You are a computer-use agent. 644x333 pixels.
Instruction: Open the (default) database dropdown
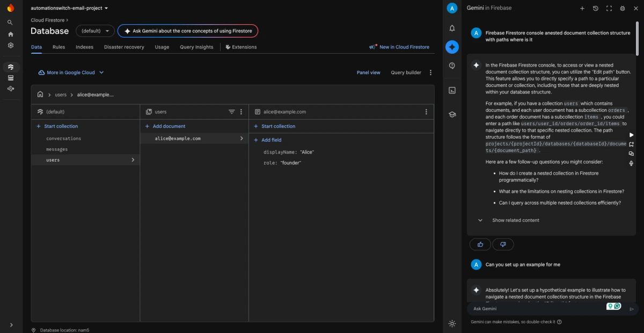point(95,31)
